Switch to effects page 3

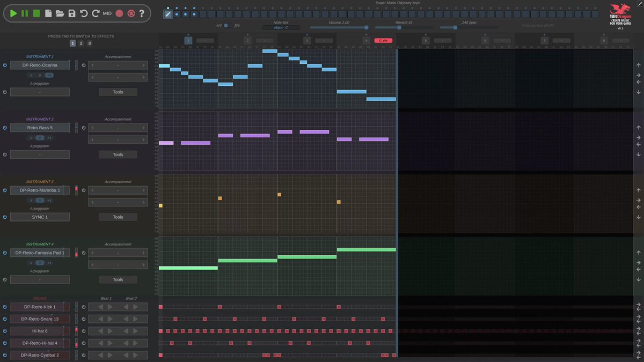(89, 43)
